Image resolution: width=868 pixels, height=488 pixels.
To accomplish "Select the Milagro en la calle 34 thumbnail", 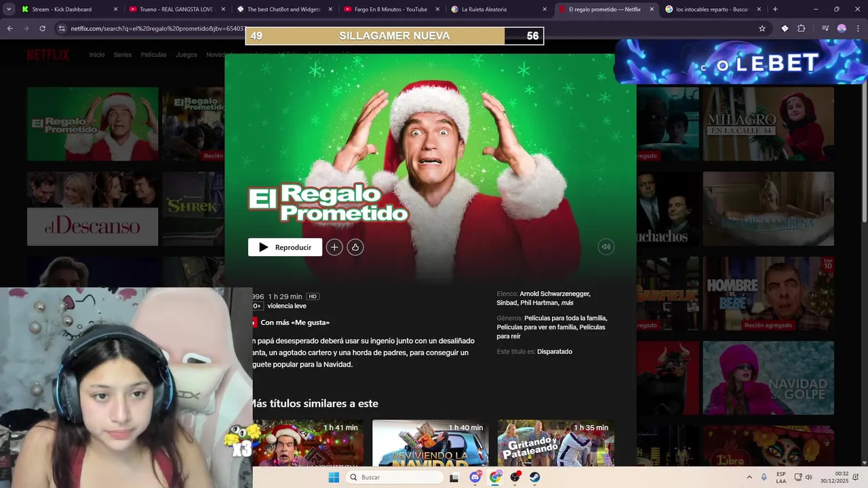I will point(768,124).
